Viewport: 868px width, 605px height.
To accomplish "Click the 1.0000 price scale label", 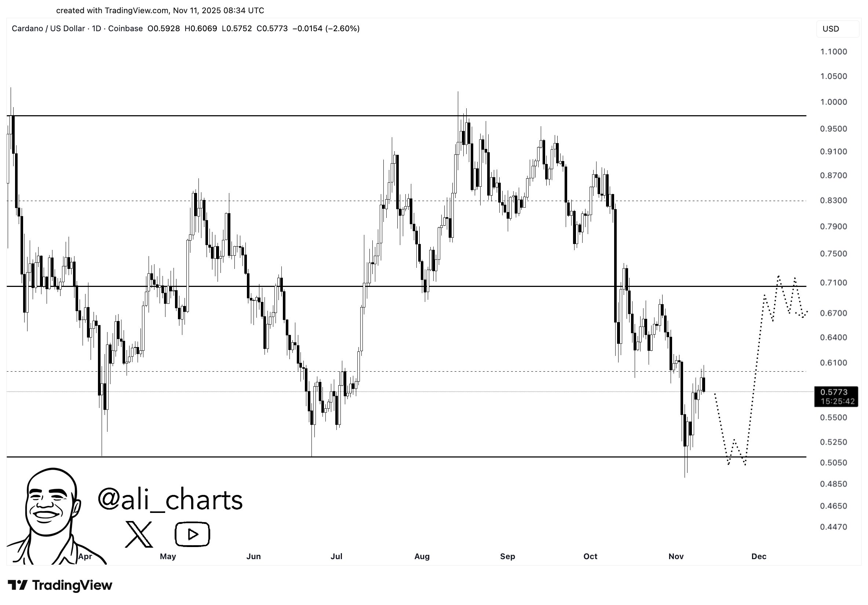I will click(833, 102).
